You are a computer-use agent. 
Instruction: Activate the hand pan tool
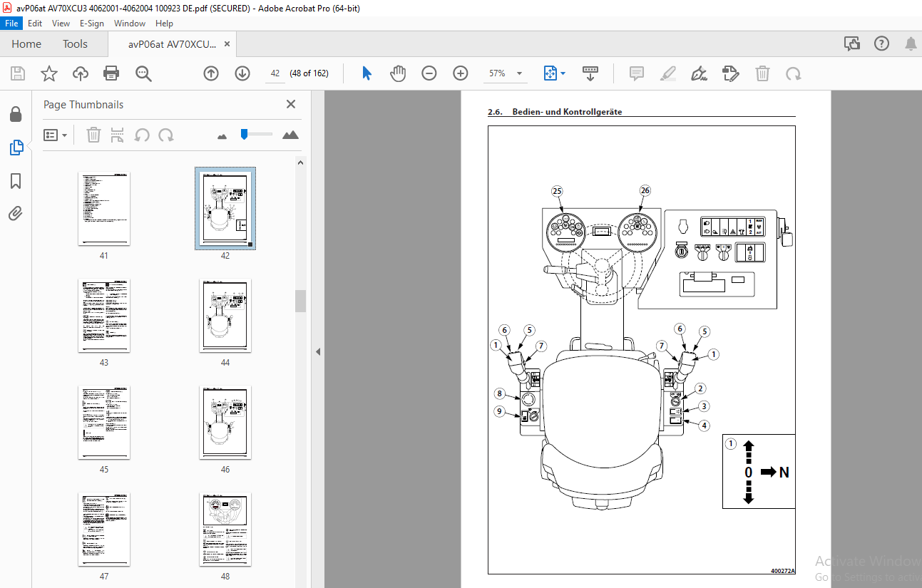click(x=398, y=73)
